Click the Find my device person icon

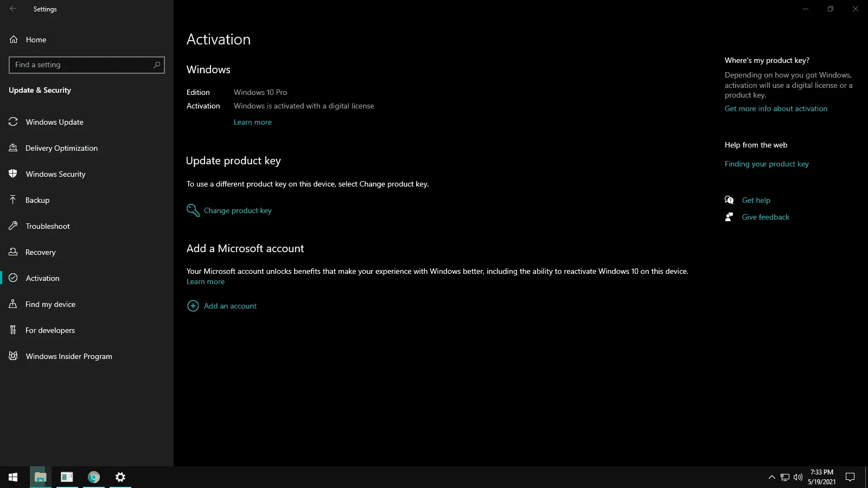(x=14, y=304)
